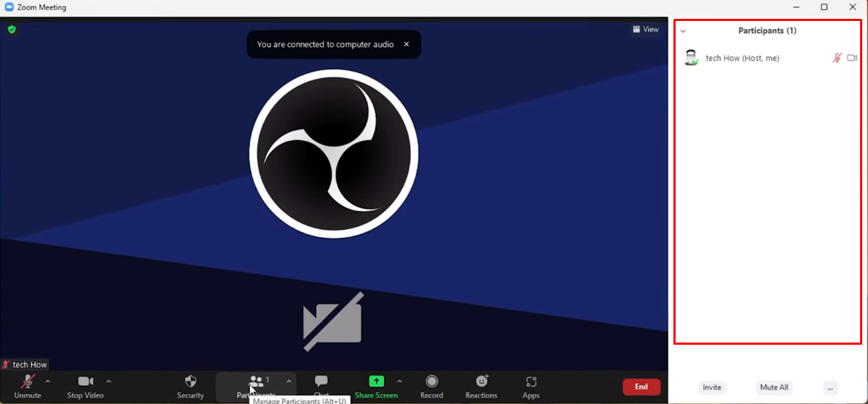This screenshot has width=868, height=404.
Task: Toggle camera icon for tech How
Action: point(852,58)
